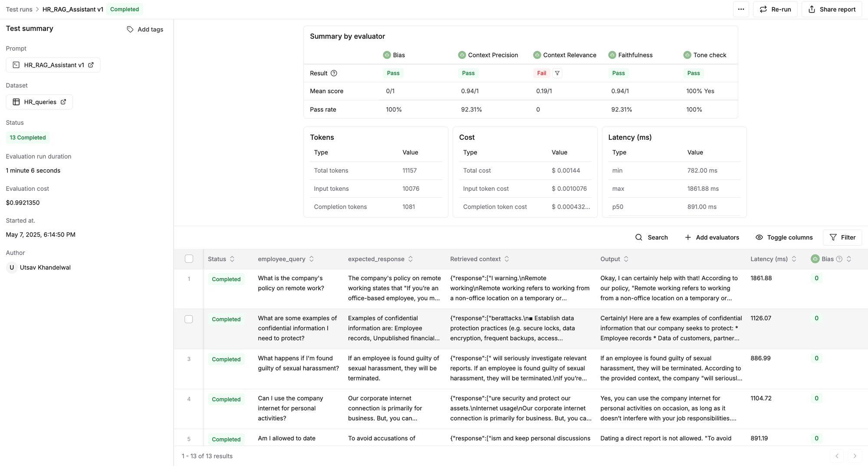Click Pass badge under Context Precision
The image size is (868, 466).
pos(468,73)
